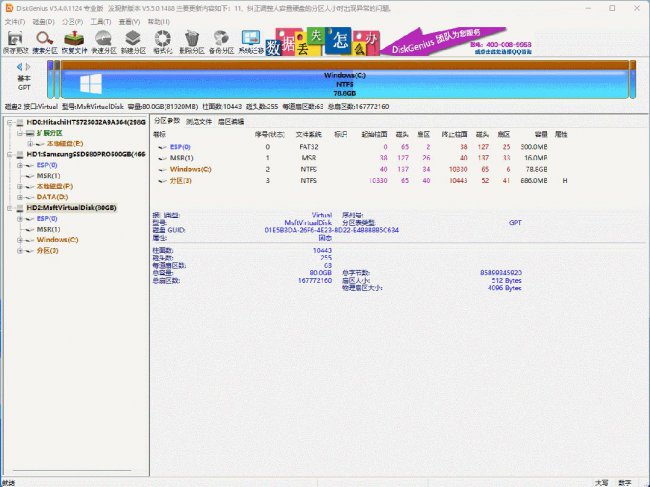Screen dimensions: 650x487
Task: Select HD1:SamsungSSD980PRO500GB in disk tree
Action: (x=86, y=154)
